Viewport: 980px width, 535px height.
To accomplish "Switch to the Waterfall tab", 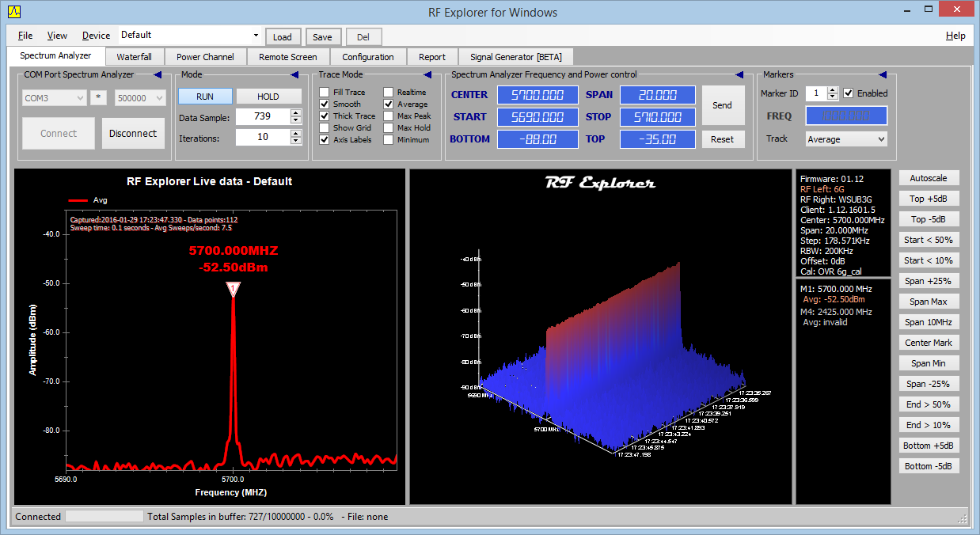I will (135, 57).
